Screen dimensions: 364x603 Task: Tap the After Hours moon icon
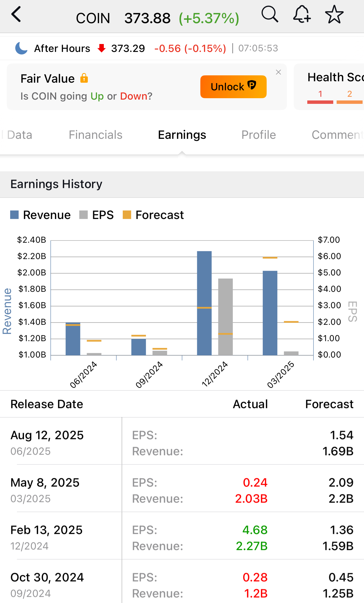(21, 48)
